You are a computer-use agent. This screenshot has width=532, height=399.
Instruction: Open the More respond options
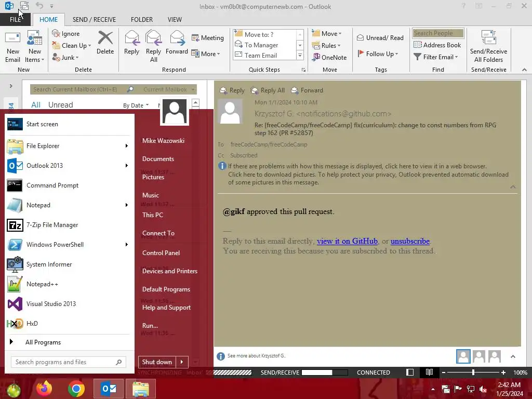[x=206, y=54]
